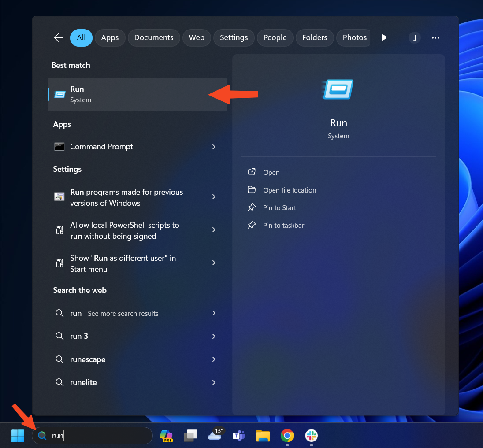The height and width of the screenshot is (448, 483).
Task: Click the PowerShell scripts setting icon
Action: (59, 230)
